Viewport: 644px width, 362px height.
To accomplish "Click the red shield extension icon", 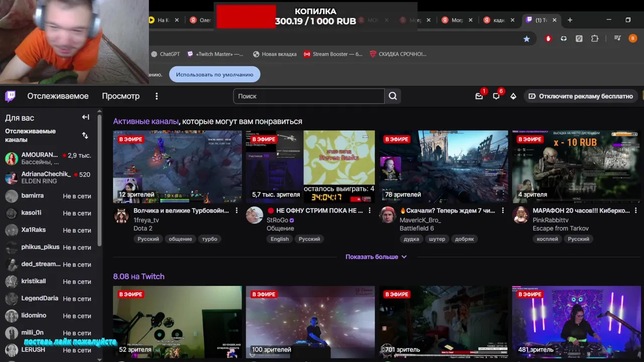I will 548,39.
